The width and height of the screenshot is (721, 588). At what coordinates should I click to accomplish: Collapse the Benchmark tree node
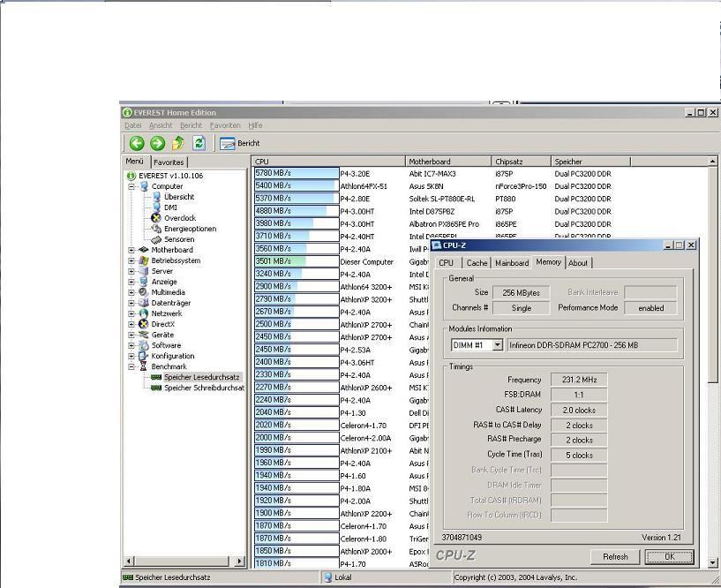click(x=131, y=366)
